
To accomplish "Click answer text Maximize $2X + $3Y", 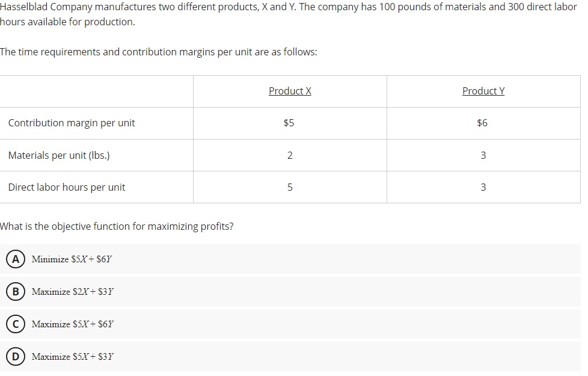I will click(x=72, y=292).
